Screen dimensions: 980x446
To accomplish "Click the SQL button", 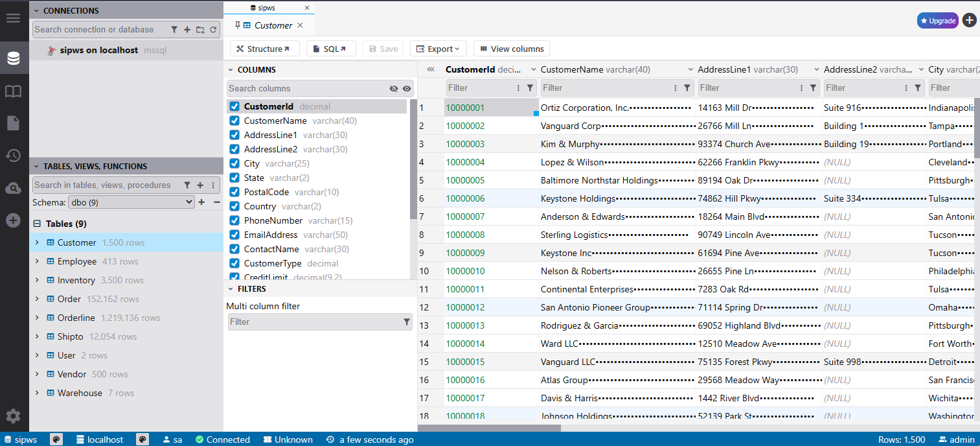I will pos(331,49).
